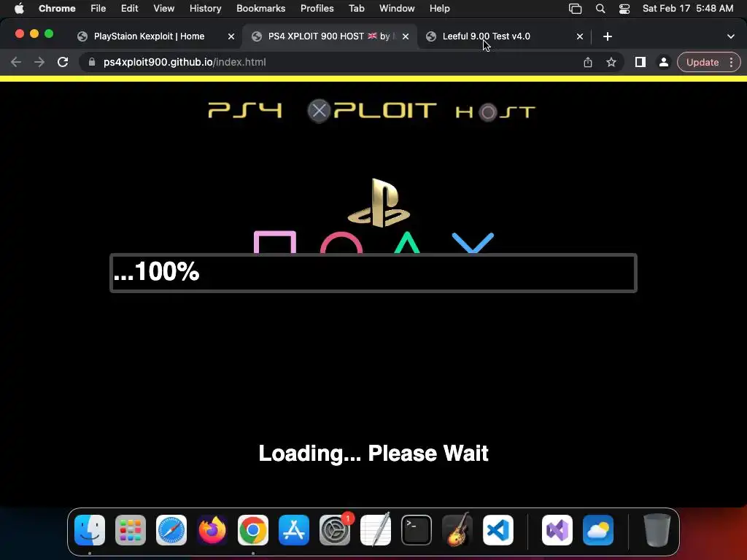Open the View menu
747x560 pixels.
point(163,8)
